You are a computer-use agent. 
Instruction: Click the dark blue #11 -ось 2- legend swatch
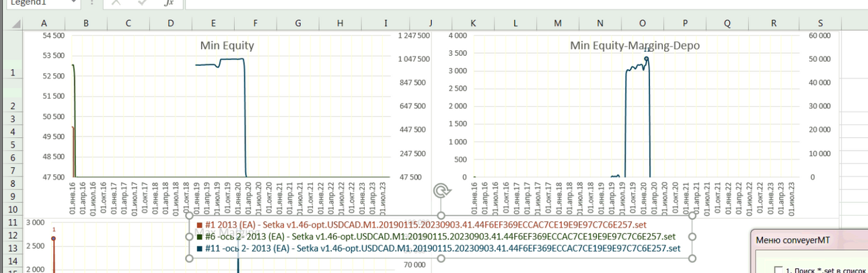tap(199, 248)
